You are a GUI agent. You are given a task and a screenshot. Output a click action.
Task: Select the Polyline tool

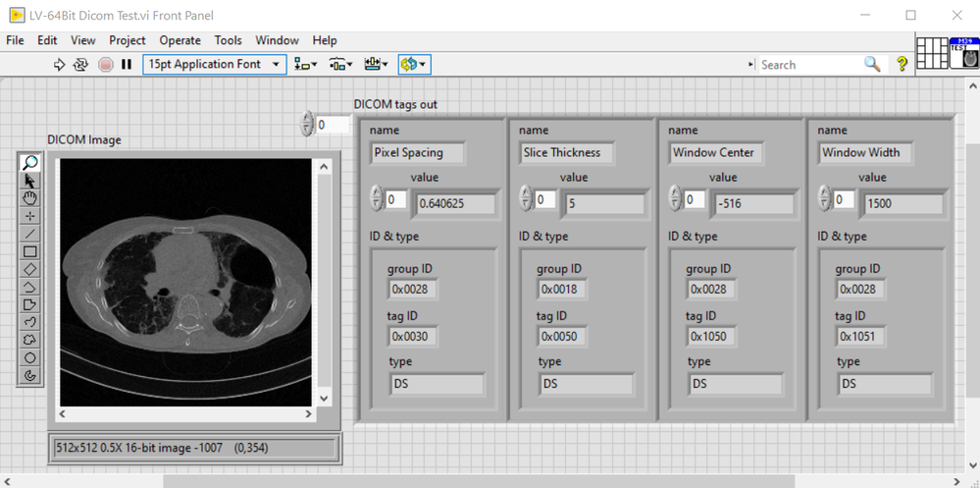tap(30, 287)
